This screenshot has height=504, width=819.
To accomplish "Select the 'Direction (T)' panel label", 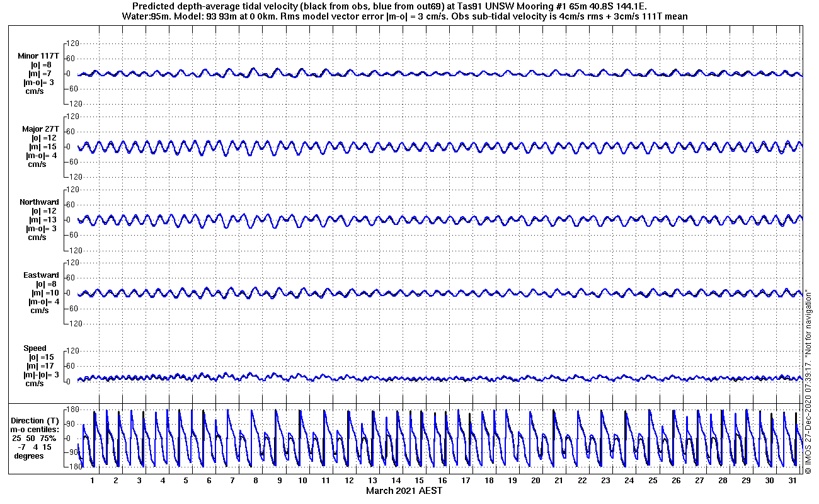I will click(36, 421).
